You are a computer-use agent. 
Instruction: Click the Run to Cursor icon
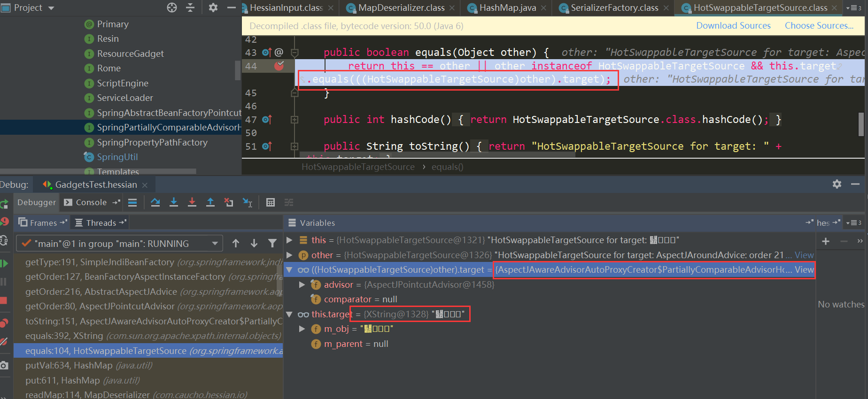248,202
